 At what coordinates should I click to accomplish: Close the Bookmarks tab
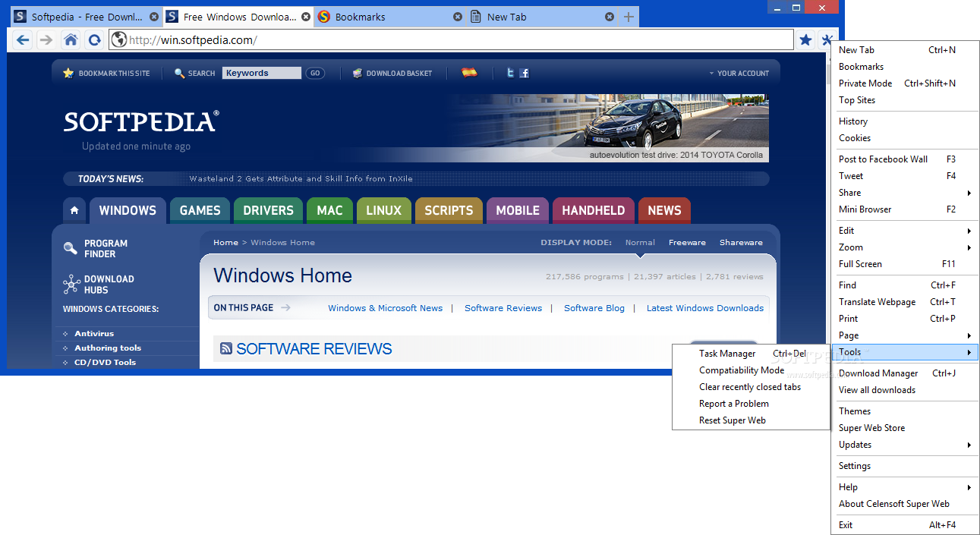(458, 17)
